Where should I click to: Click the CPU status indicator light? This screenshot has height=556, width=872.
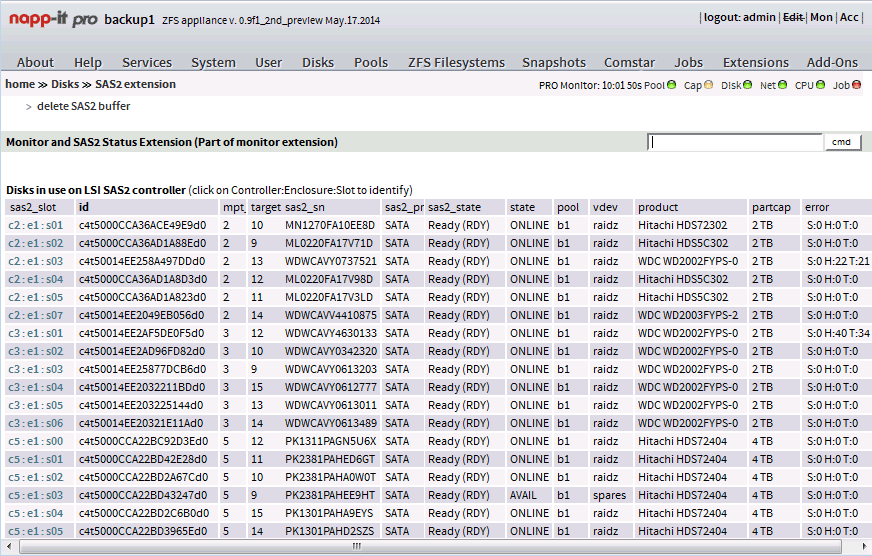pos(820,85)
